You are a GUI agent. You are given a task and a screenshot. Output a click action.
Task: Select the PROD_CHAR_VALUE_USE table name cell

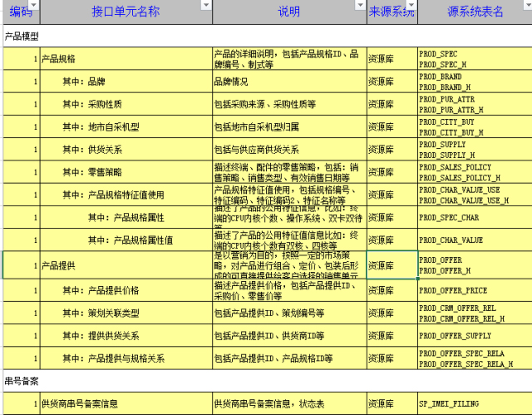[x=475, y=195]
